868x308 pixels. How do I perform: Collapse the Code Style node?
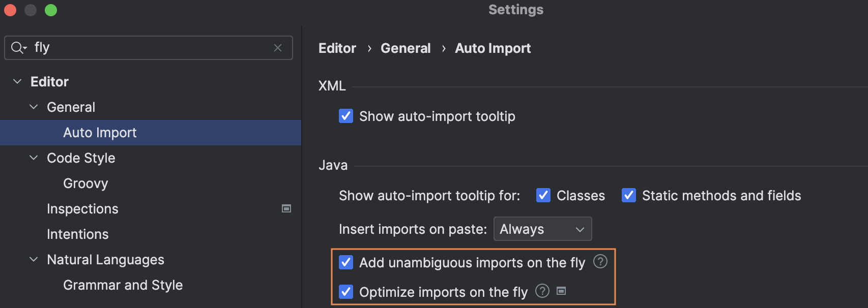point(34,158)
